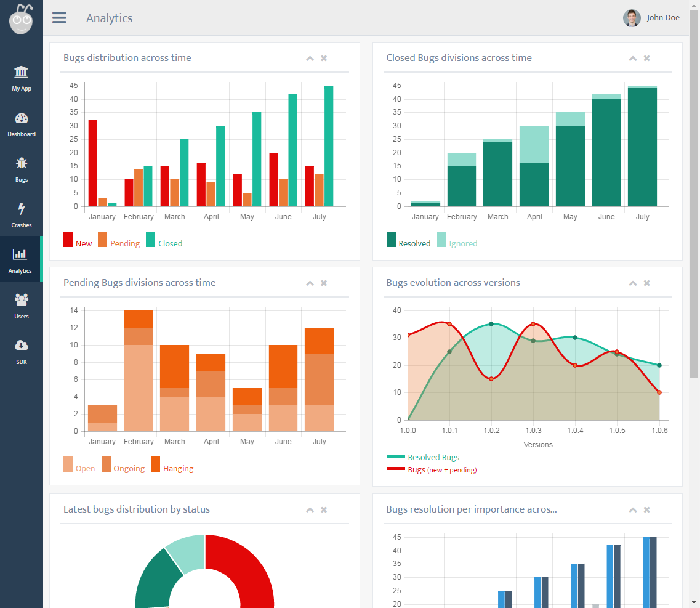
Task: Click July teal Closed bar in distribution chart
Action: point(329,145)
